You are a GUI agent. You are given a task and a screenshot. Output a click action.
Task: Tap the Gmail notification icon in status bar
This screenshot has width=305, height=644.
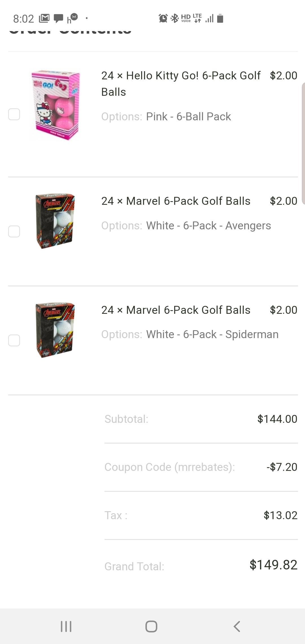click(x=44, y=18)
